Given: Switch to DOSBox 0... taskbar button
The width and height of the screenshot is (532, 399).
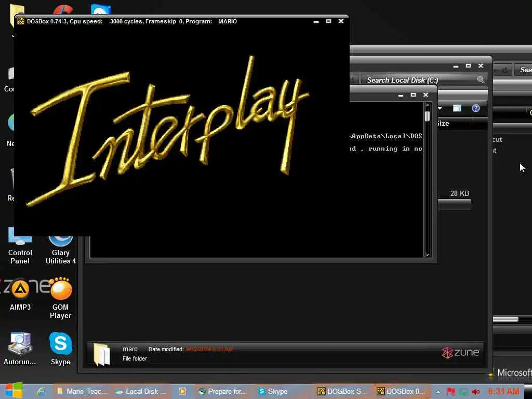Looking at the screenshot, I should (402, 391).
